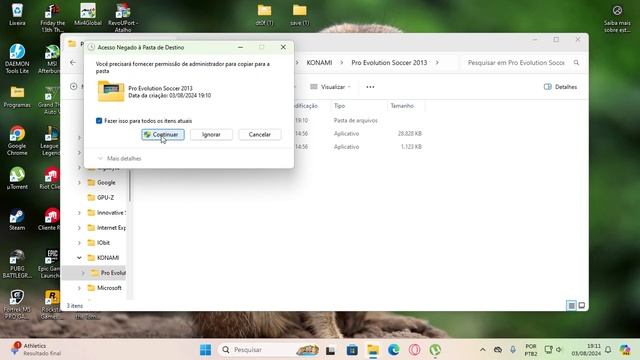The height and width of the screenshot is (360, 640).
Task: Click back arrow in Explorer window
Action: coord(73,62)
